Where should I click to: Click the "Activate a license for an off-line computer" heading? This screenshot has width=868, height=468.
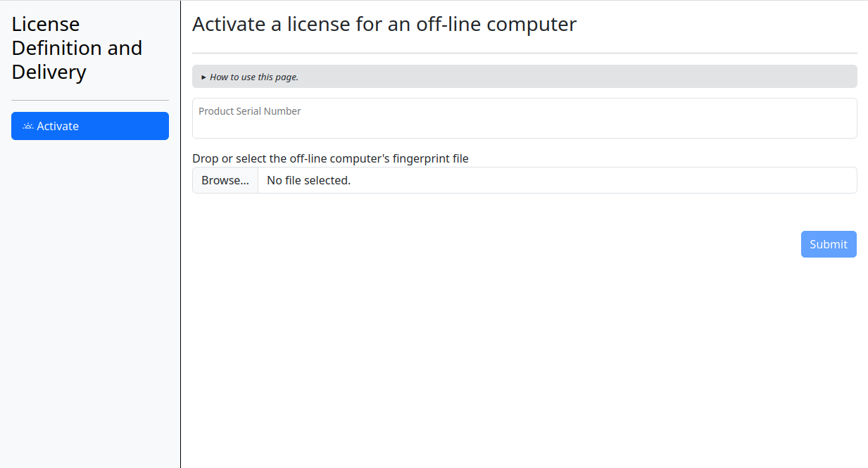[384, 24]
